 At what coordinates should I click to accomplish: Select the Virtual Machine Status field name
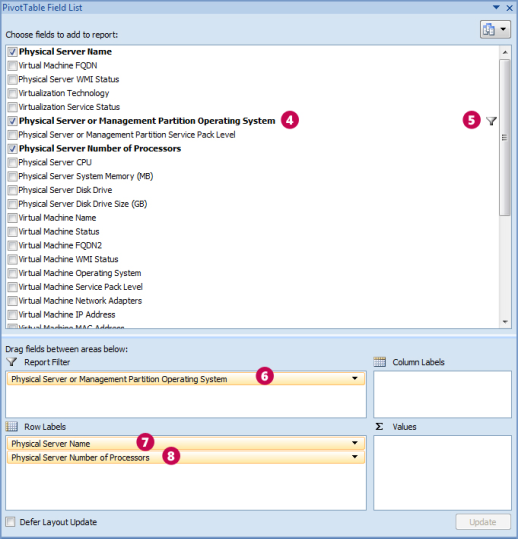pyautogui.click(x=59, y=232)
